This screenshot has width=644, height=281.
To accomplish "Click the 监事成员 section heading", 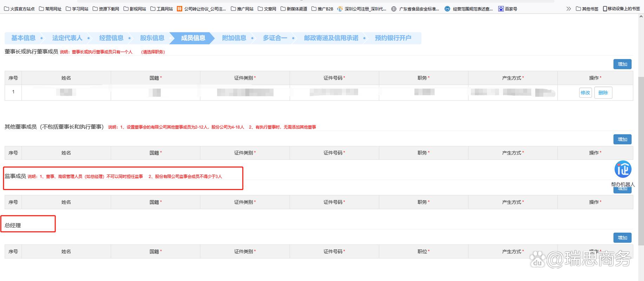I will pyautogui.click(x=15, y=176).
